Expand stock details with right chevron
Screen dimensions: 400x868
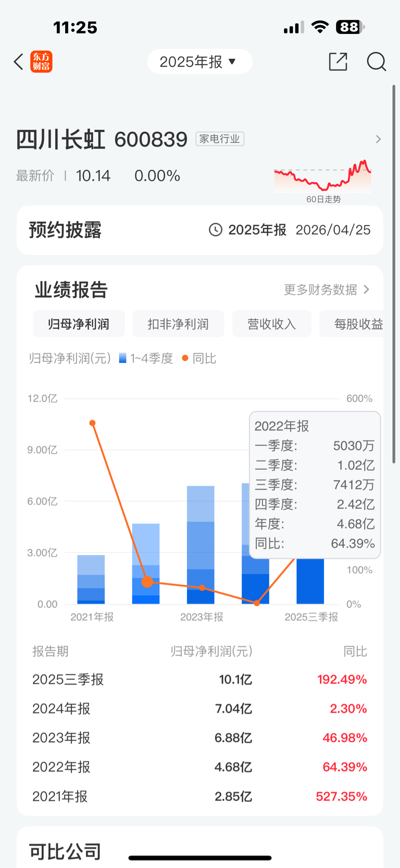[x=378, y=139]
